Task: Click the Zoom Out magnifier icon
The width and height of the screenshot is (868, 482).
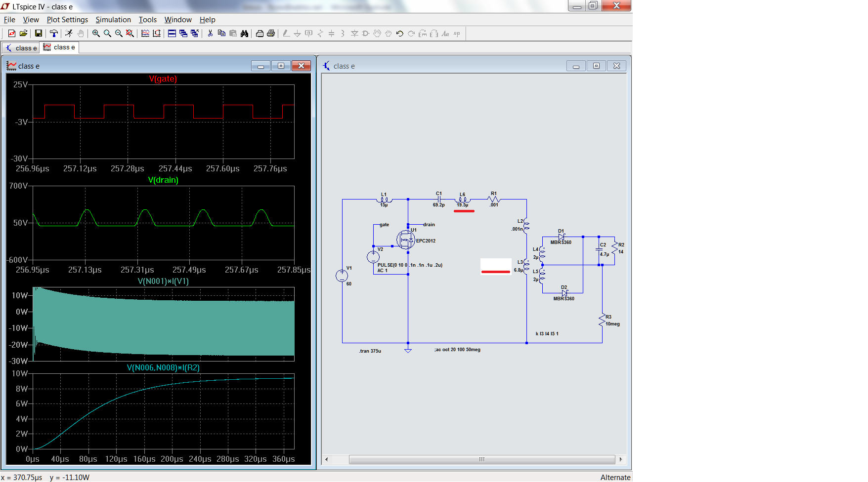Action: point(119,34)
